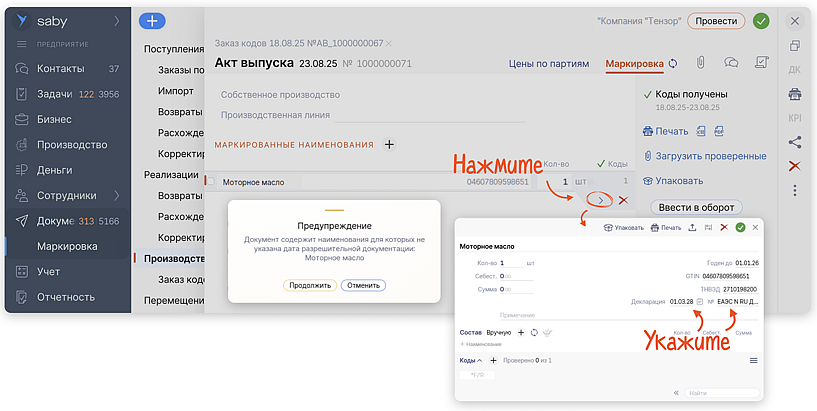Expand the Сотрудники sidebar section

coord(116,195)
